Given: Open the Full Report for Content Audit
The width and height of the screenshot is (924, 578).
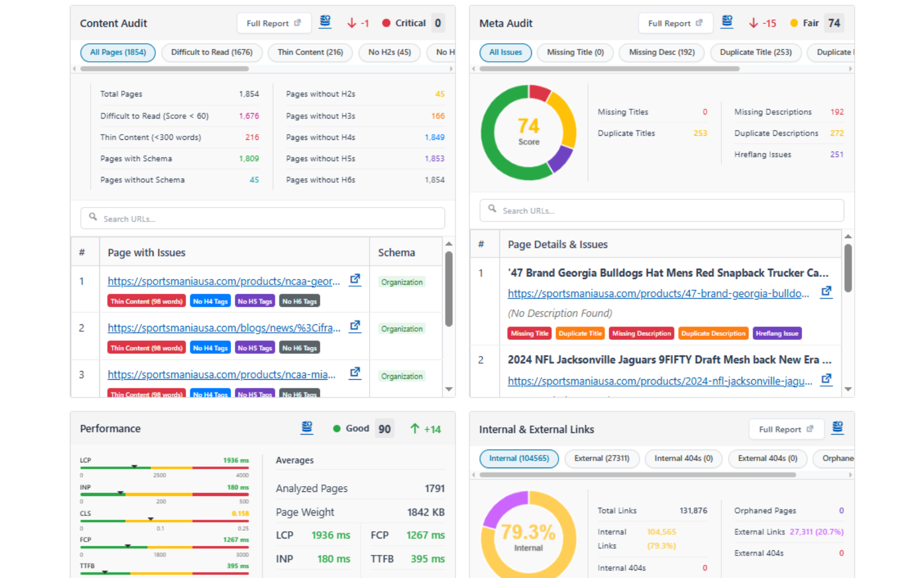Looking at the screenshot, I should (x=274, y=23).
